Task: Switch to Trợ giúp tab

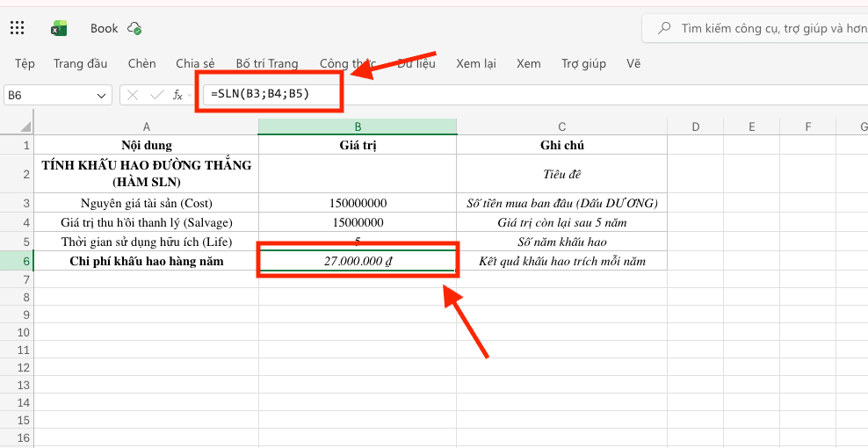Action: 583,63
